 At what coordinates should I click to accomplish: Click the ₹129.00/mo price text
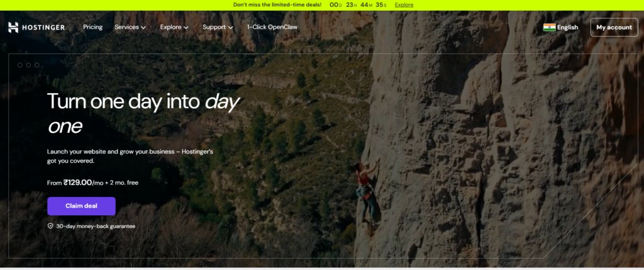[x=84, y=183]
